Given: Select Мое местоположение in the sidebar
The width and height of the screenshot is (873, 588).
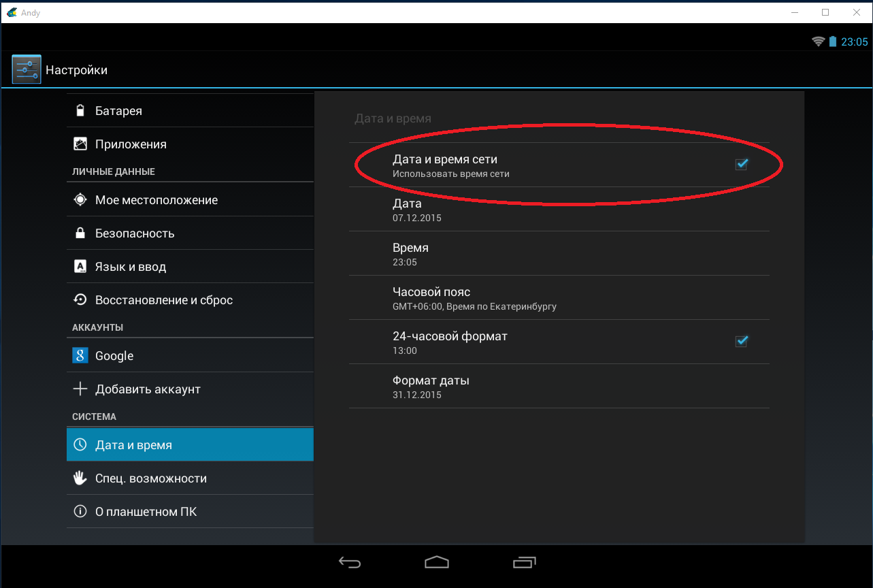Looking at the screenshot, I should click(191, 199).
